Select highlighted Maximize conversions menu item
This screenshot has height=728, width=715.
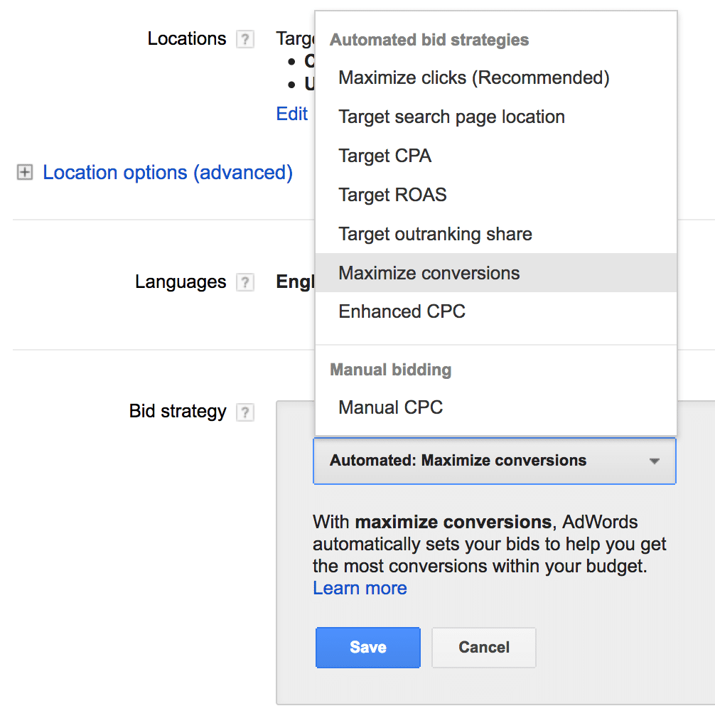tap(429, 273)
